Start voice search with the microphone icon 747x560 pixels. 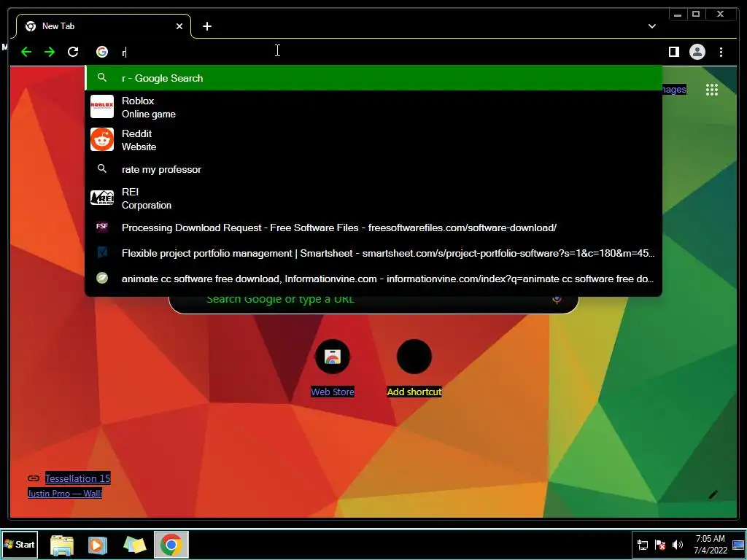pyautogui.click(x=557, y=300)
